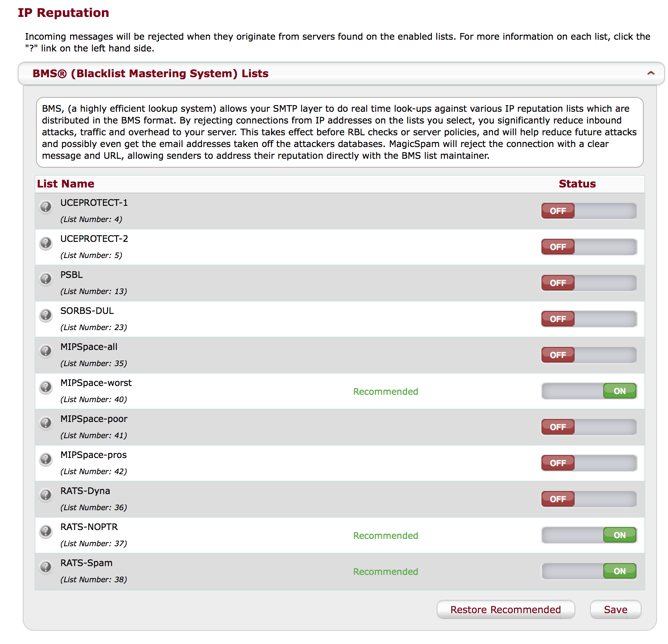The height and width of the screenshot is (644, 668).
Task: Disable the MIPSpace-worst list toggle
Action: coord(589,391)
